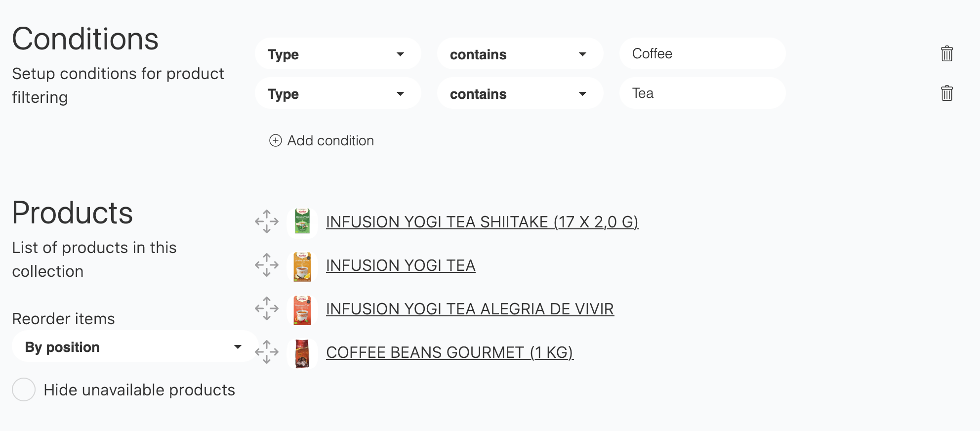Open the first row's contains operator dropdown
The height and width of the screenshot is (431, 980).
coord(520,54)
